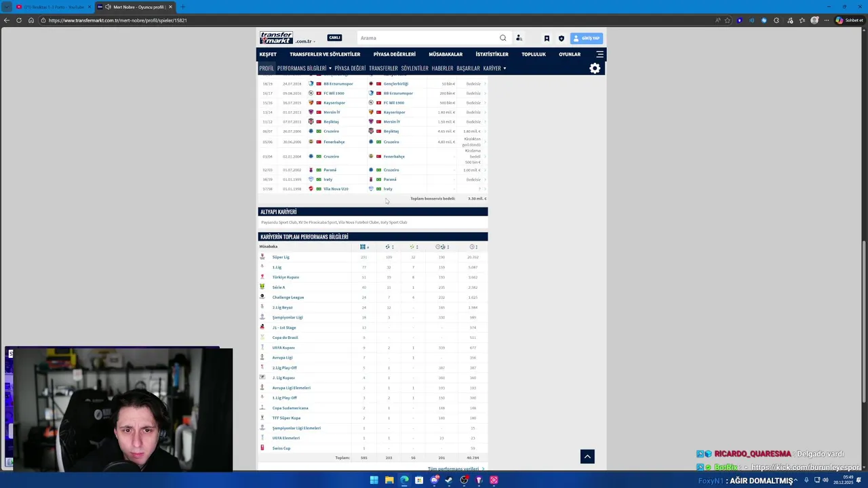Open the browser profile avatar
This screenshot has width=868, height=488.
(x=814, y=20)
